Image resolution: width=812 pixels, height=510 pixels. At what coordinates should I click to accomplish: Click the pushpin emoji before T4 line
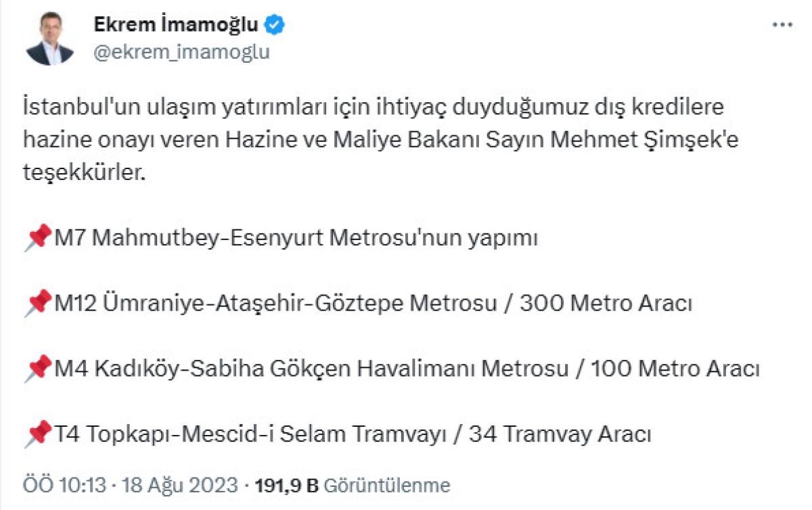coord(38,434)
